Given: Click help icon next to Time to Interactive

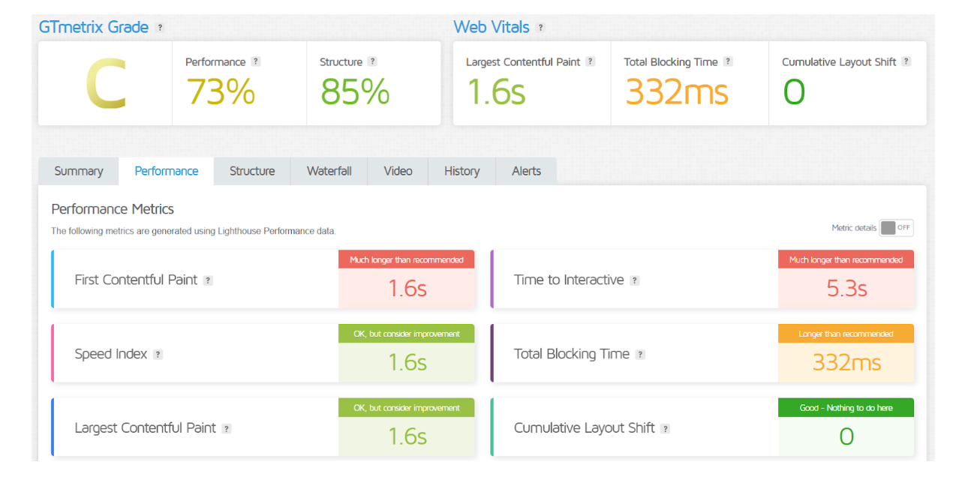Looking at the screenshot, I should tap(635, 280).
